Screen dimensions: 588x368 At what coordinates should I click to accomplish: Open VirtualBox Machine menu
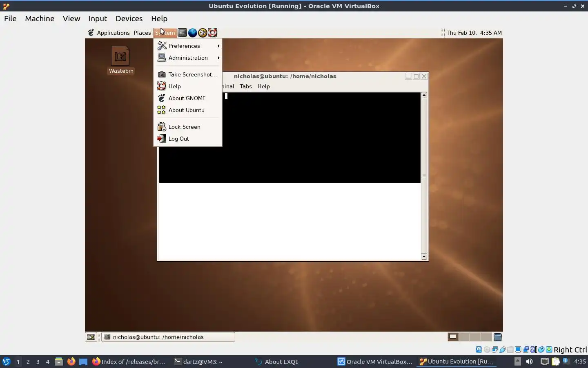(40, 18)
